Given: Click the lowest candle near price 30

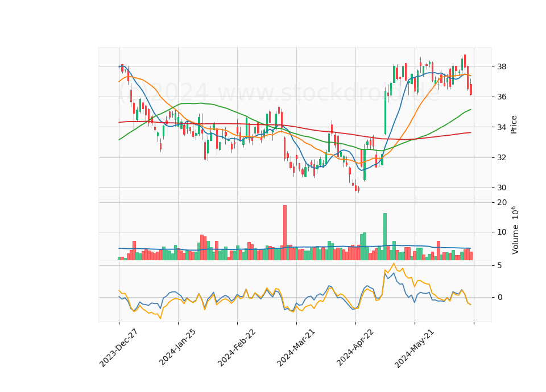Looking at the screenshot, I should [359, 190].
